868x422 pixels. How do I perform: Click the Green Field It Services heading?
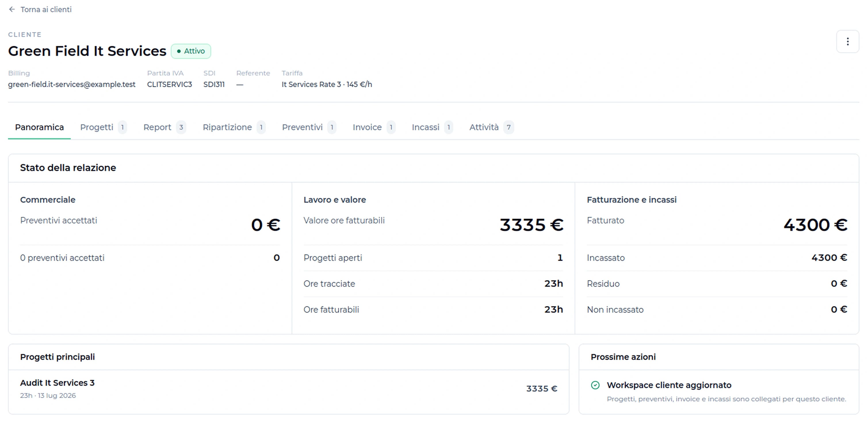point(87,51)
